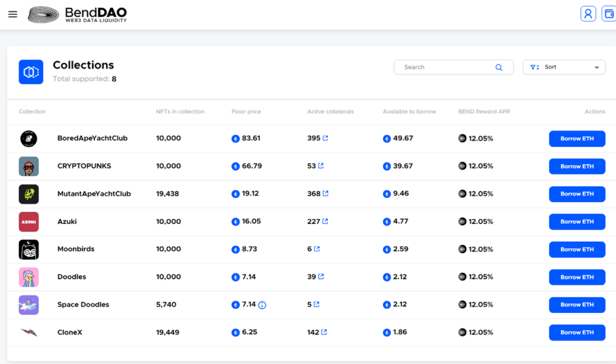616x364 pixels.
Task: Open the hamburger navigation menu
Action: (13, 14)
